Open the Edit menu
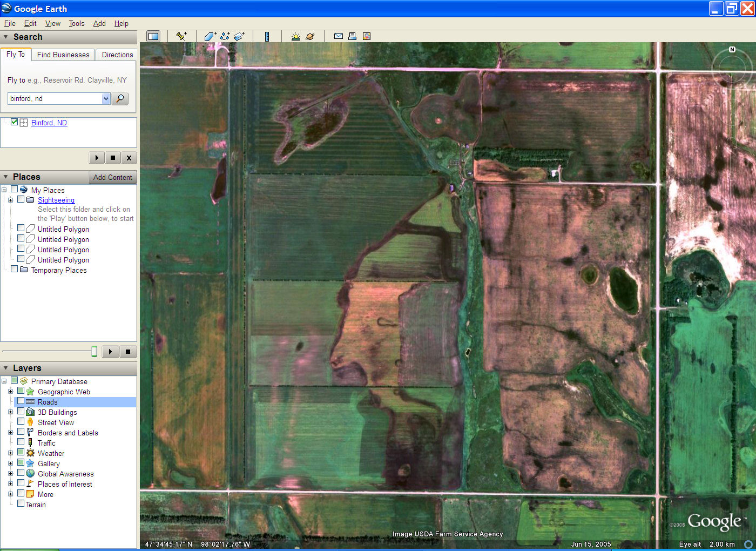 pyautogui.click(x=30, y=23)
